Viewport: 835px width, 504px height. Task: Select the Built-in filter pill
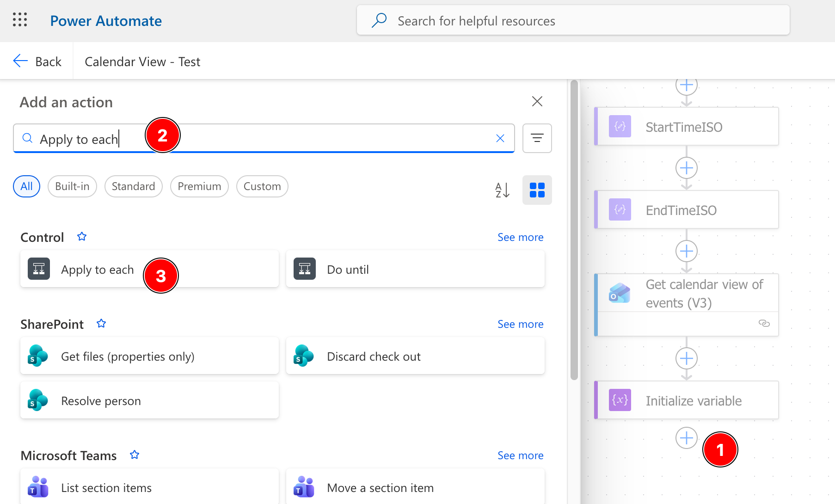pos(72,186)
